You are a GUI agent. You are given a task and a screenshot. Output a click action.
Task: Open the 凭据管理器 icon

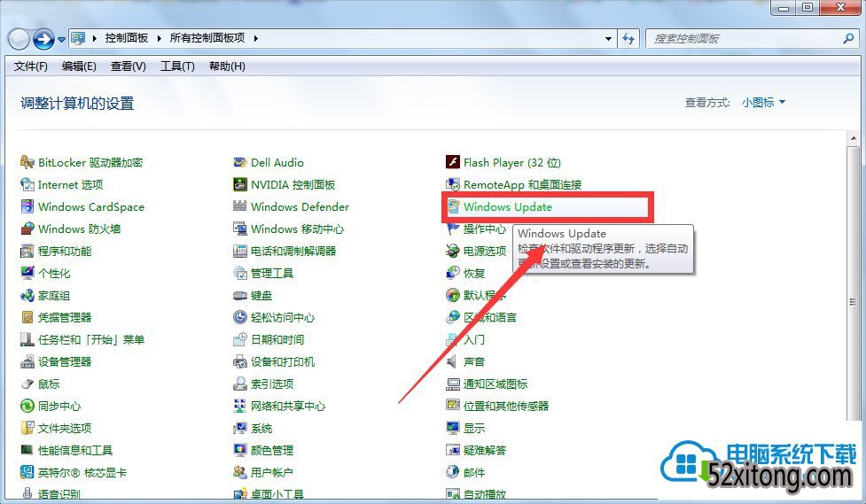point(27,317)
